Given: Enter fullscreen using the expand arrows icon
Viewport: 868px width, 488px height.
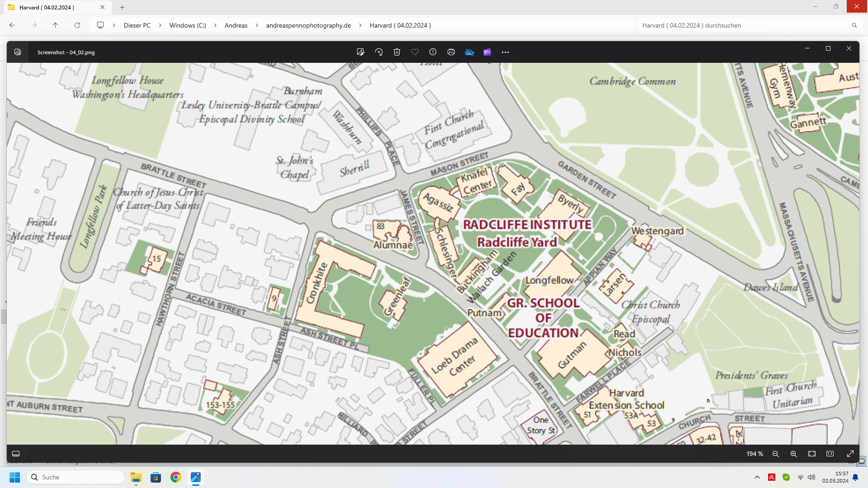Looking at the screenshot, I should tap(850, 454).
